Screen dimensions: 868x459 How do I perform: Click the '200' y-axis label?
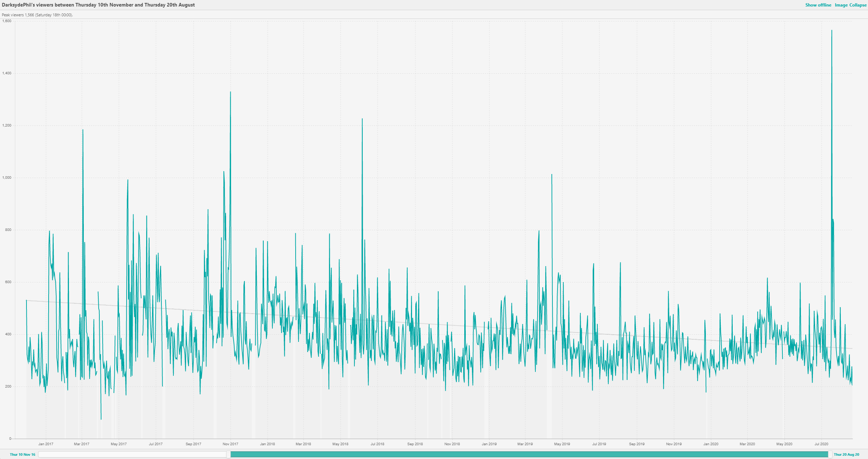pyautogui.click(x=8, y=386)
